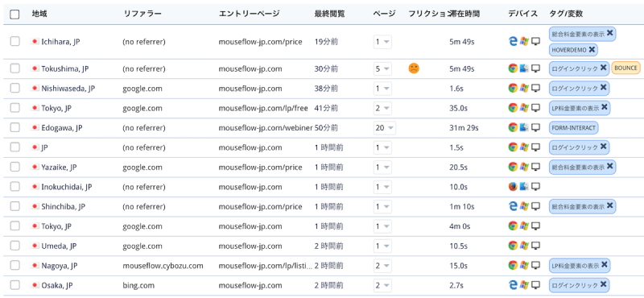
Task: Click the Edge browser icon in Ichihara row
Action: [x=513, y=42]
